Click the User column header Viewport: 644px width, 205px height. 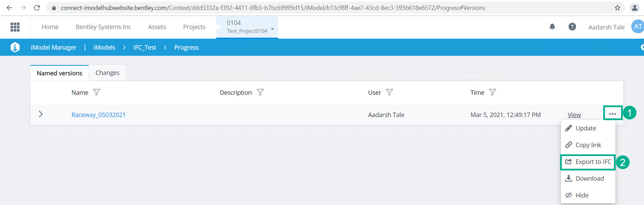click(374, 92)
